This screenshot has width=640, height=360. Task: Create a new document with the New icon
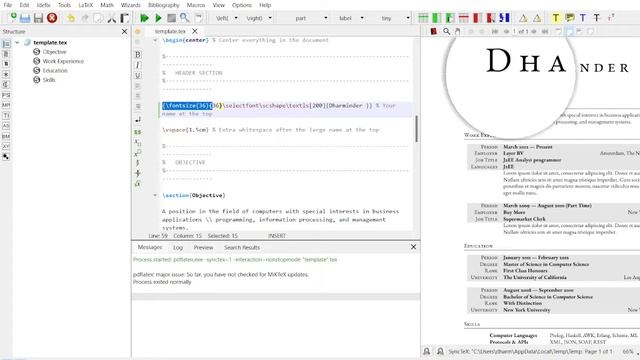(x=13, y=18)
